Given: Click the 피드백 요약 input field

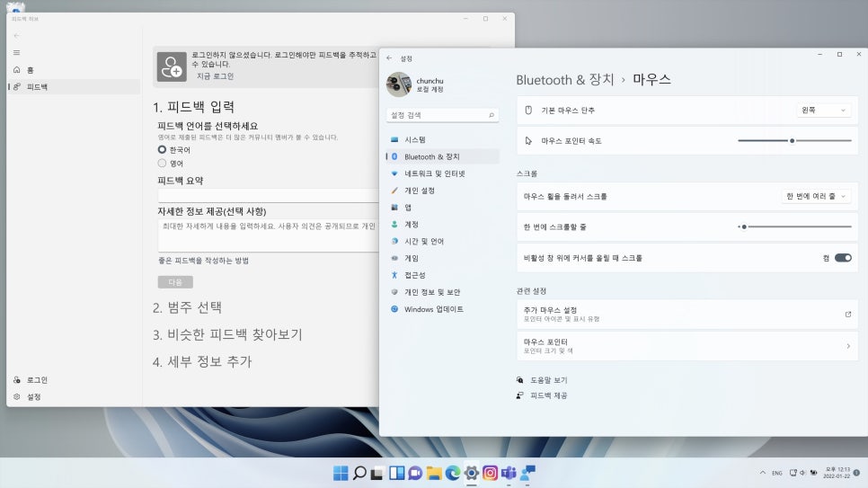Looking at the screenshot, I should point(269,196).
